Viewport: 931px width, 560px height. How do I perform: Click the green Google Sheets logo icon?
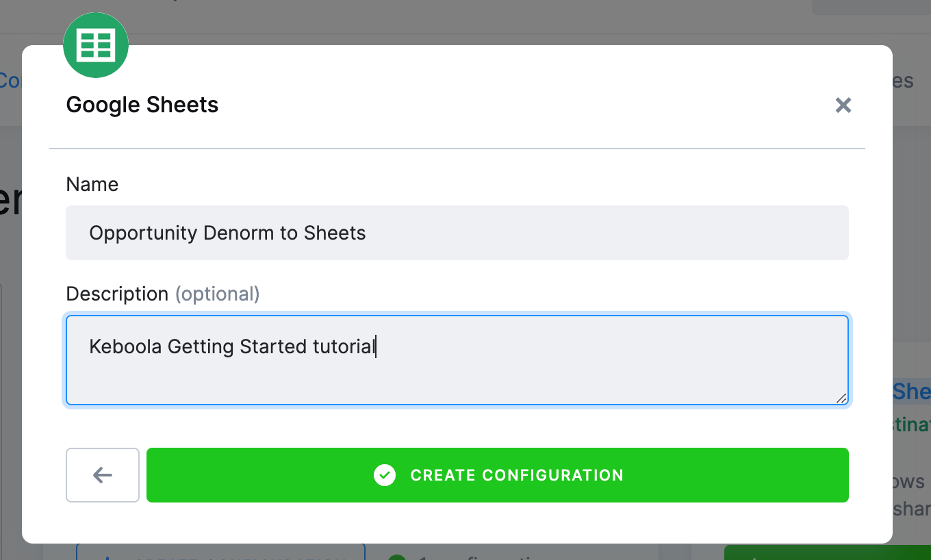(x=96, y=45)
